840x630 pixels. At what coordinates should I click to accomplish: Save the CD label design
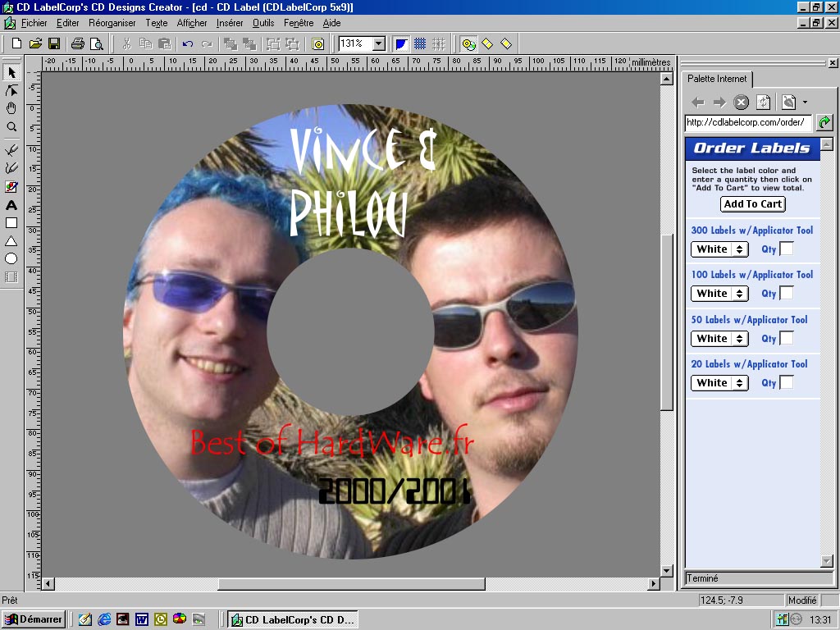(54, 44)
